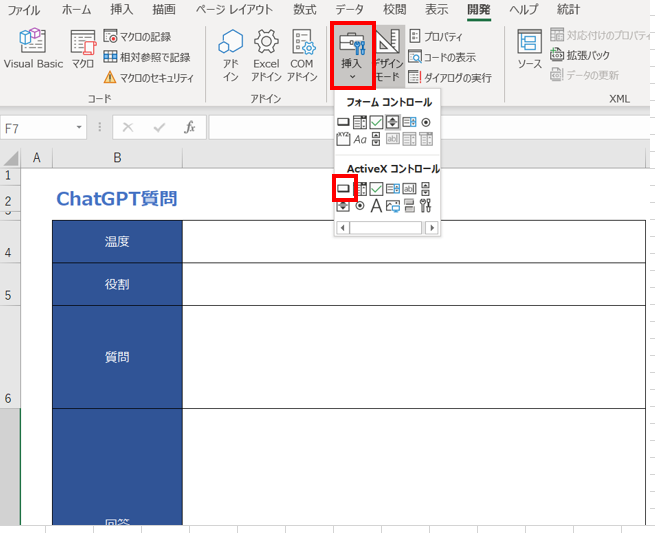The width and height of the screenshot is (655, 533).
Task: Open マクロのセキュリティ settings
Action: [149, 77]
